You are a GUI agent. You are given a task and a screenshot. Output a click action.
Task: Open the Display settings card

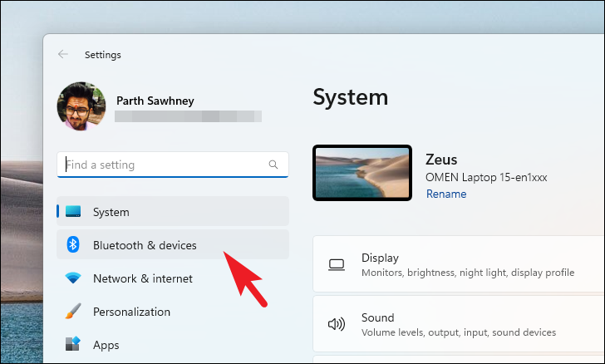coord(459,264)
